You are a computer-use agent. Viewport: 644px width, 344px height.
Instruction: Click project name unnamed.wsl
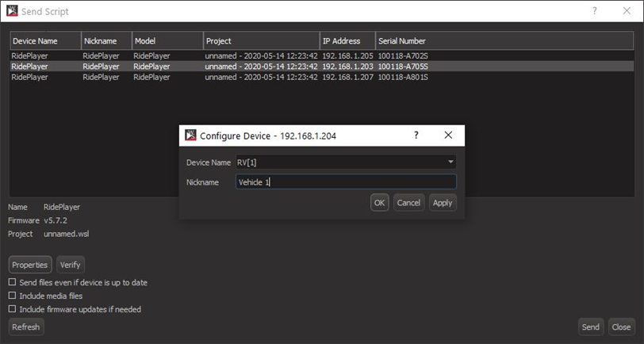(x=67, y=234)
